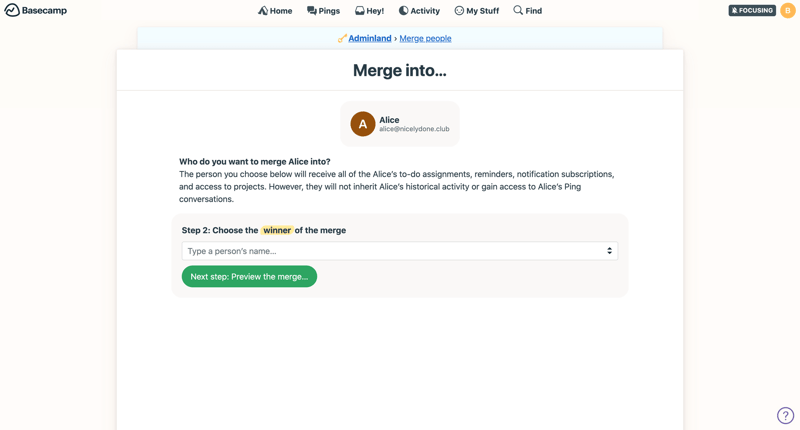Click the Merge into... heading

(x=399, y=70)
